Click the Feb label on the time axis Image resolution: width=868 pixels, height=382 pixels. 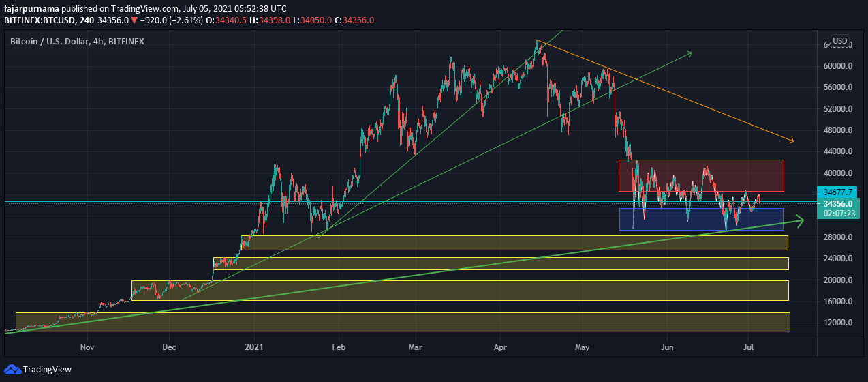(x=339, y=347)
